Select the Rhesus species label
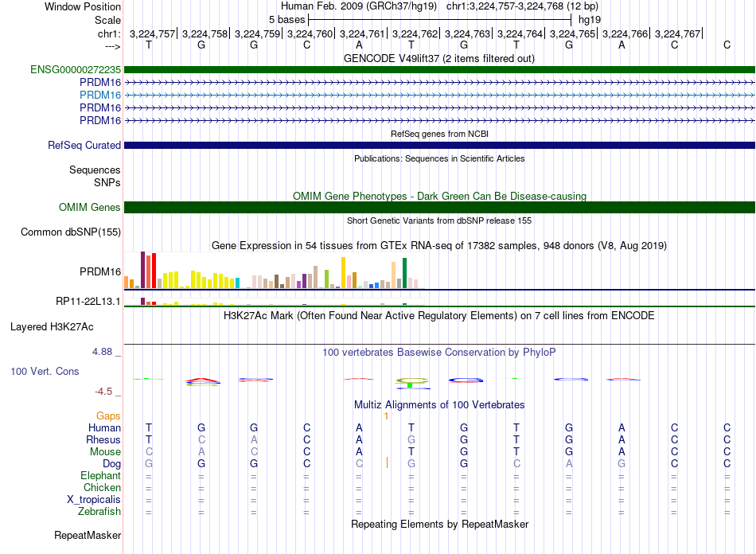This screenshot has height=554, width=756. [103, 439]
